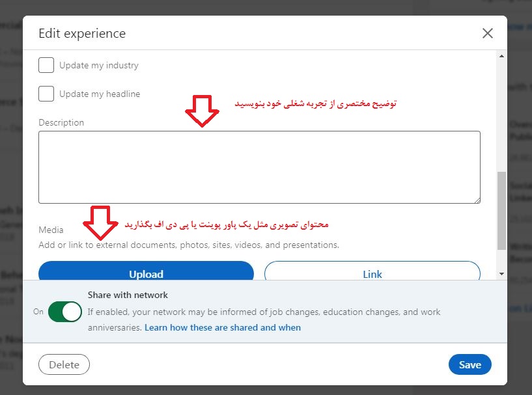Click the dialog scrollbar down arrow
Screen dimensions: 532x395
(x=501, y=274)
